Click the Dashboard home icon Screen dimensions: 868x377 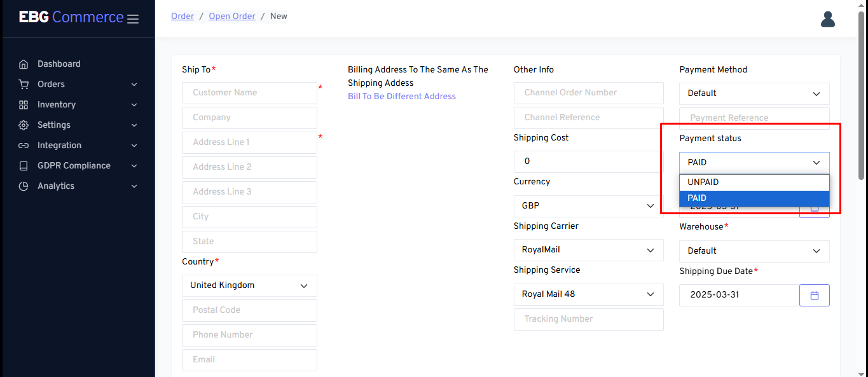[x=24, y=64]
